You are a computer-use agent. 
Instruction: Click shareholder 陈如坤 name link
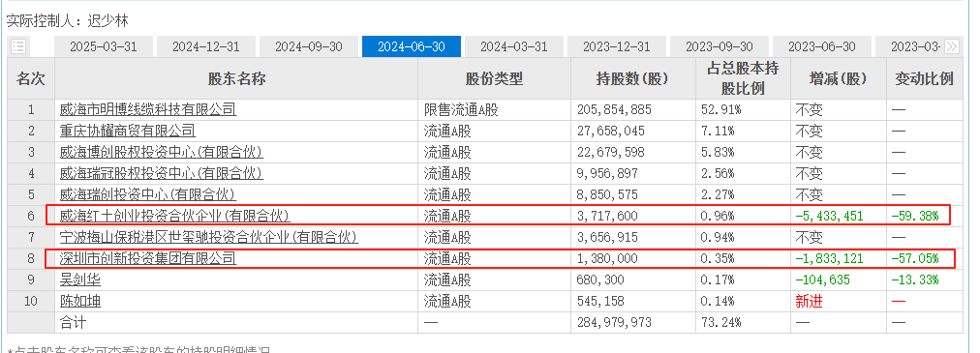pyautogui.click(x=80, y=301)
